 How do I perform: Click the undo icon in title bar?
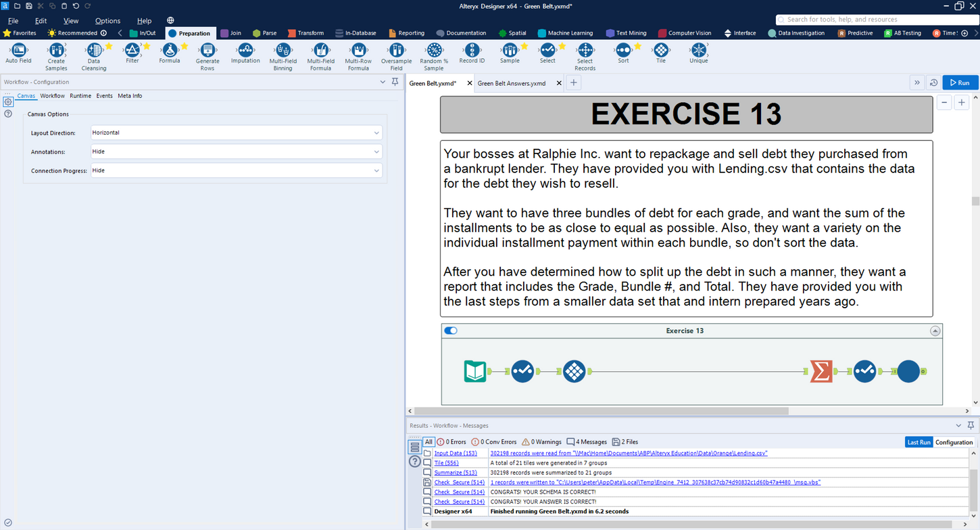[x=76, y=6]
